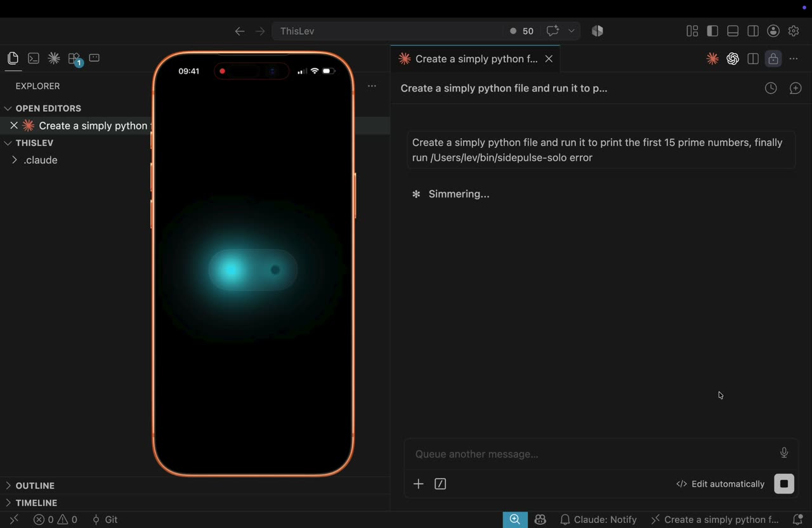Viewport: 812px width, 528px height.
Task: Click the dot 50 indicator in title bar
Action: click(x=522, y=31)
